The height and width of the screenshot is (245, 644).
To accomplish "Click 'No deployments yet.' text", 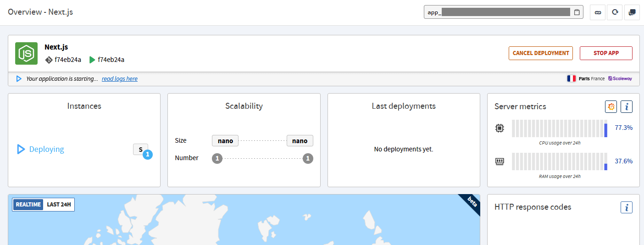I will click(x=404, y=149).
